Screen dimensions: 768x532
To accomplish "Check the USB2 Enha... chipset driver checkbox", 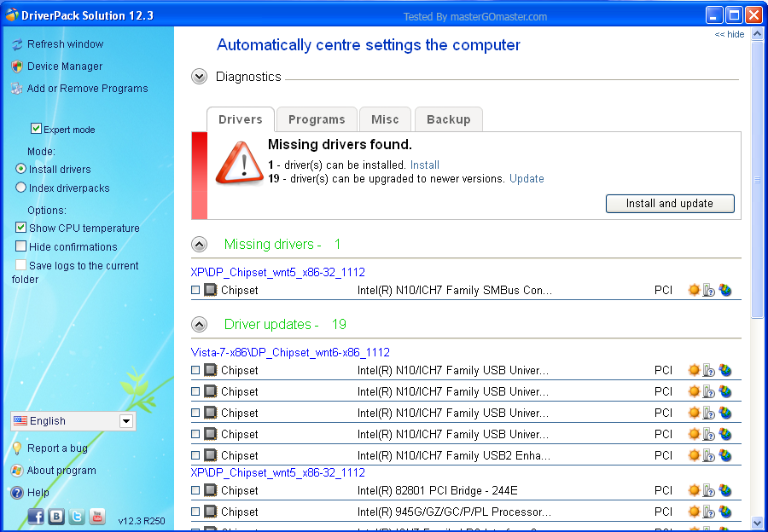I will [x=195, y=455].
